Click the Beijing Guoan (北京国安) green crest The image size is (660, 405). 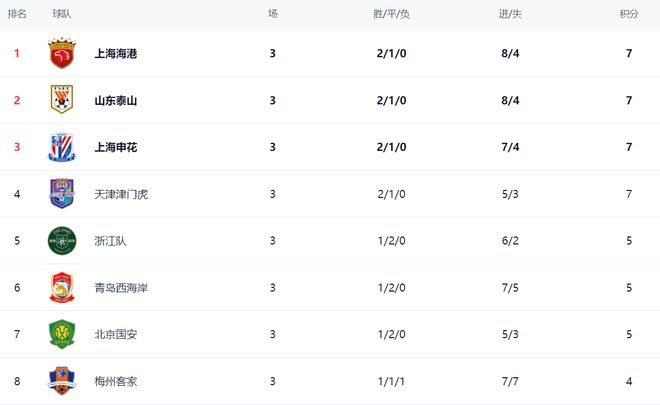62,334
